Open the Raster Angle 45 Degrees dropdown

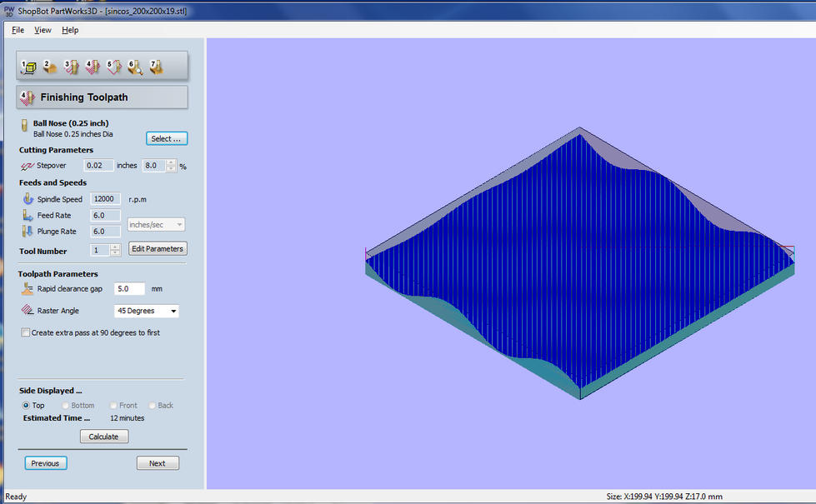[x=146, y=311]
